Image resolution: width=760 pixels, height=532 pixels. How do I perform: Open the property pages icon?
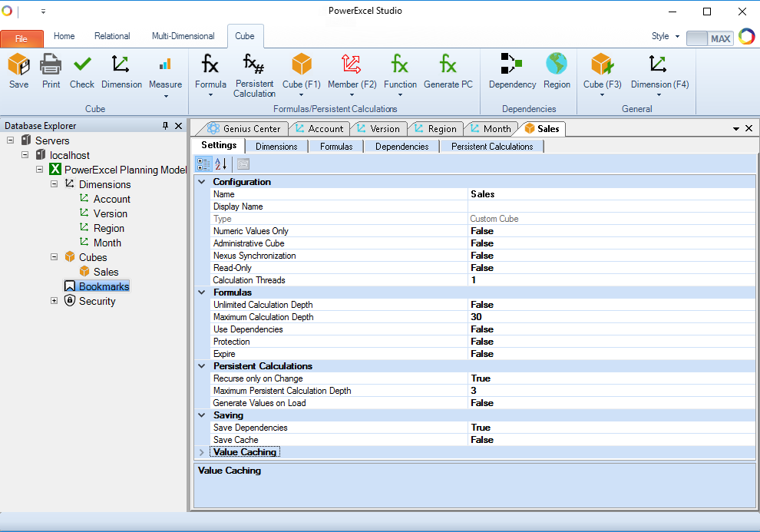[x=243, y=164]
